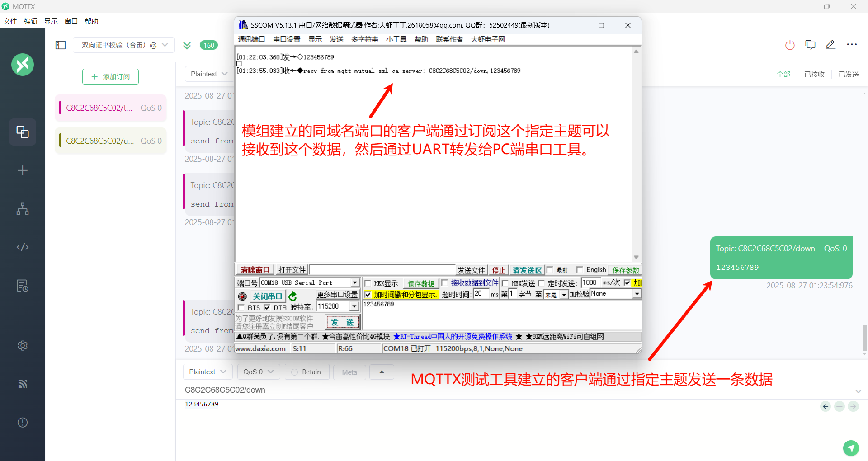
Task: Click the plus icon for new connection
Action: click(x=23, y=170)
